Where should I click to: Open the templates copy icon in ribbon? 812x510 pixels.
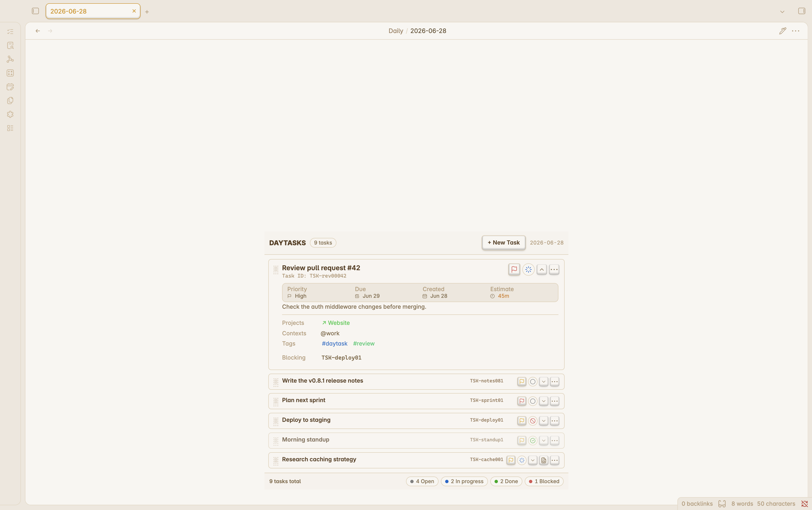[10, 101]
